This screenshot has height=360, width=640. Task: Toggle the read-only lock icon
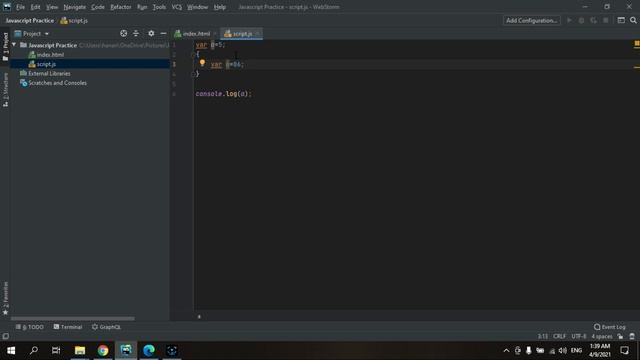[x=620, y=336]
